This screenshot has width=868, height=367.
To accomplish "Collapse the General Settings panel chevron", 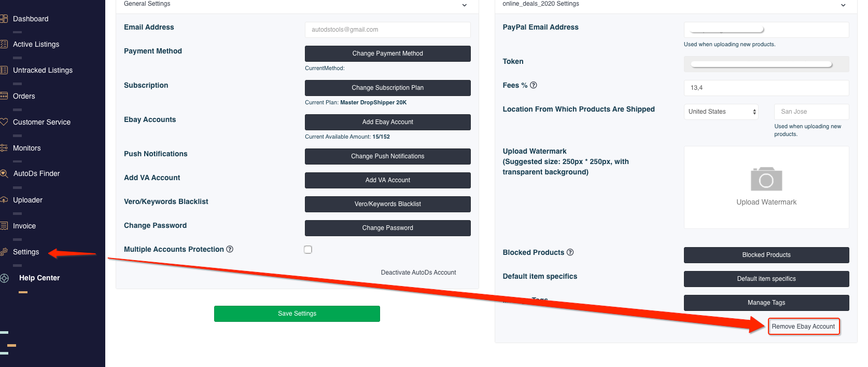I will tap(465, 5).
